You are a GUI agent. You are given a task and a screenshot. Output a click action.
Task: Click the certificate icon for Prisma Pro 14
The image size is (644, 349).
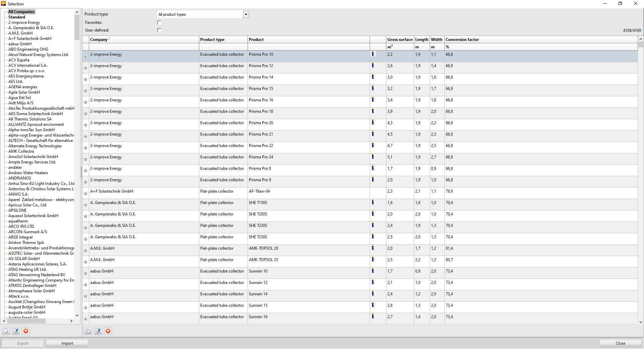tap(373, 77)
